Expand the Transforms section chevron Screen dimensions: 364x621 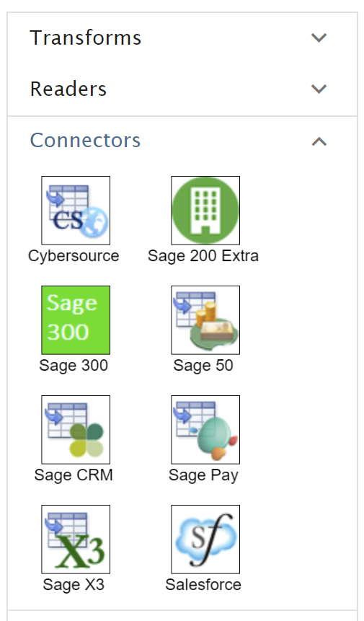[319, 38]
